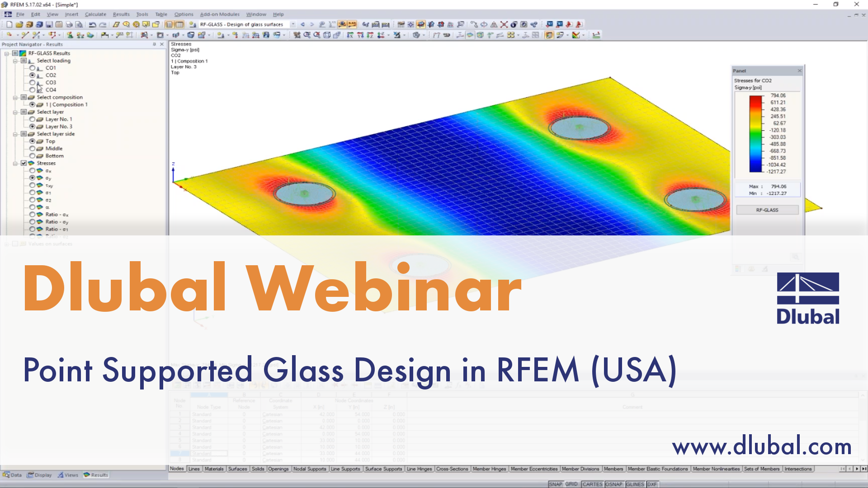Toggle visibility of Stresses checkbox
The width and height of the screenshot is (868, 488).
(x=22, y=163)
